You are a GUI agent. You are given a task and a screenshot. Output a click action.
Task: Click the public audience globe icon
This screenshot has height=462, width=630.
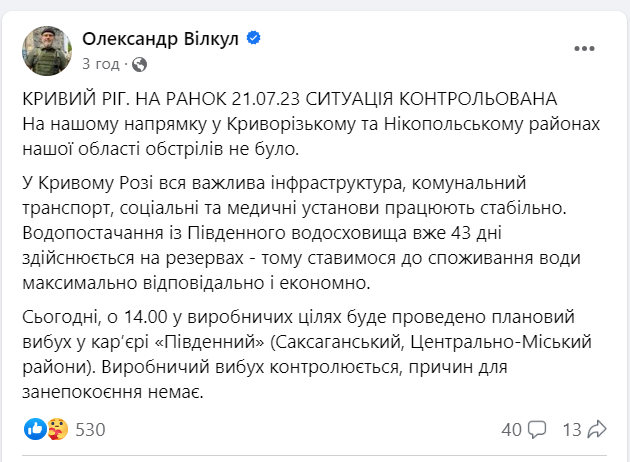pos(139,64)
